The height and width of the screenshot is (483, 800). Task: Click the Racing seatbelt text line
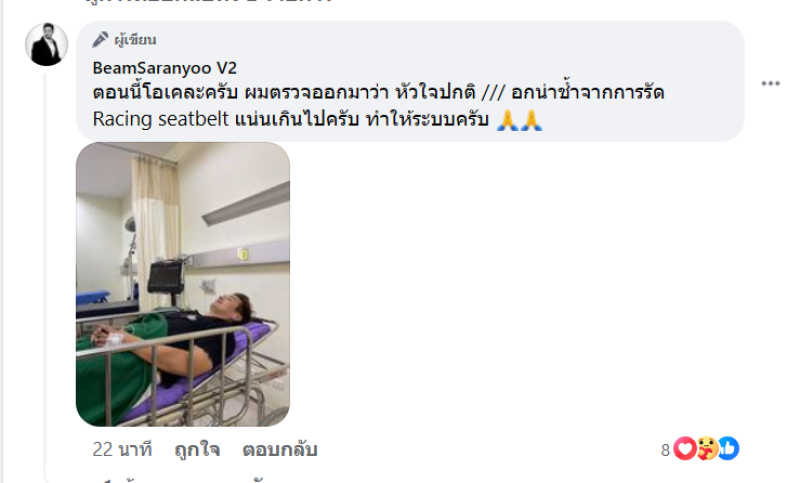291,119
